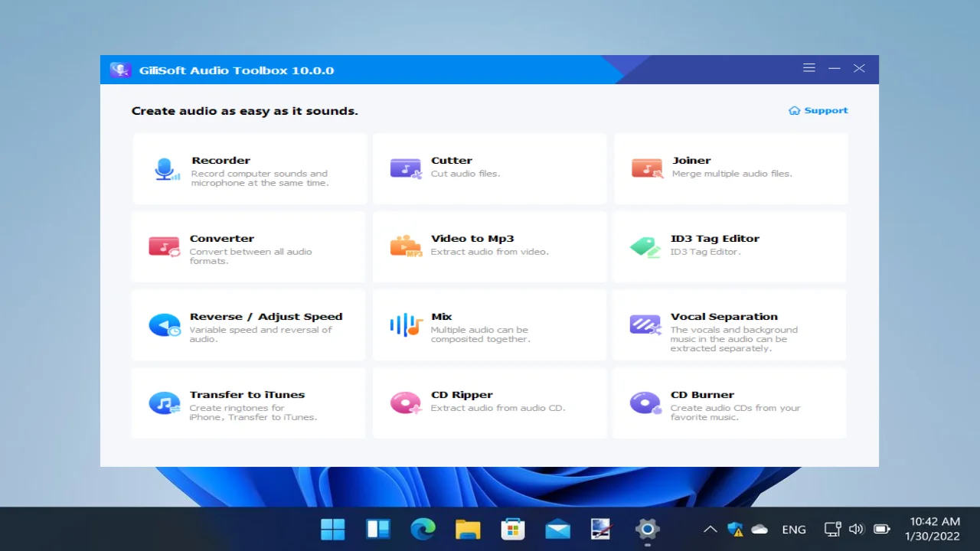Select the Vocal Separation icon
This screenshot has height=551, width=980.
(x=645, y=325)
